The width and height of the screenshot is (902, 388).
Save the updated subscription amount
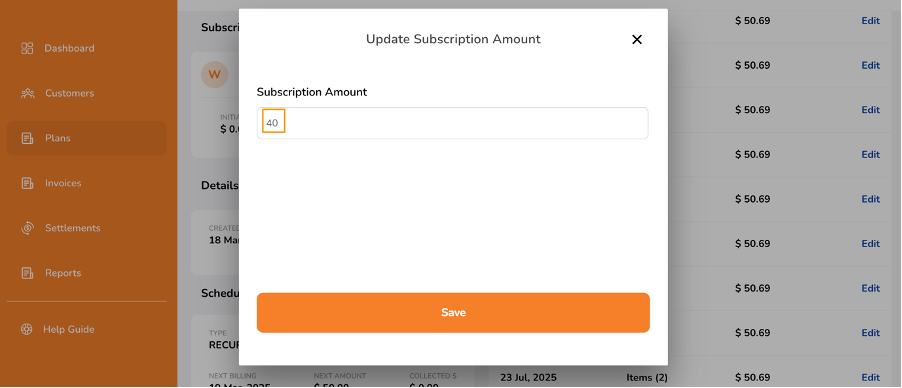(x=453, y=313)
